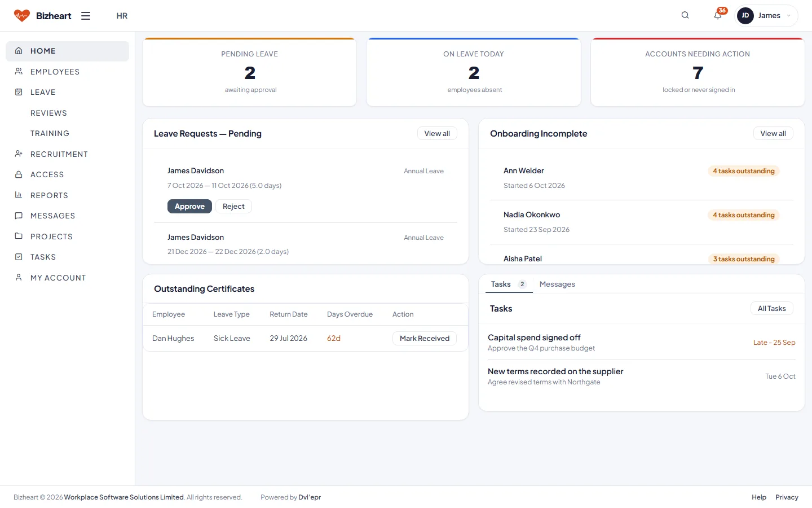Open the Capital spend signed off task
This screenshot has height=508, width=812.
642,343
